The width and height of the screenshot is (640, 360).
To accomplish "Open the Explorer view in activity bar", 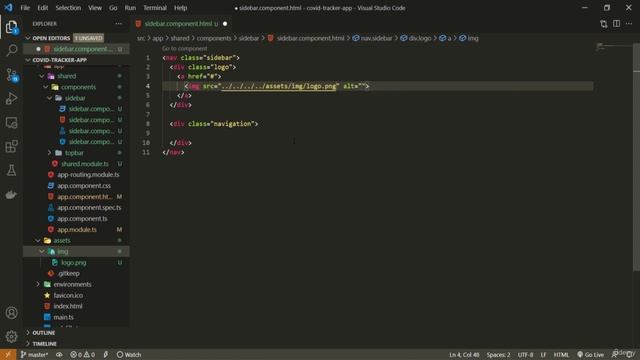I will click(x=11, y=27).
